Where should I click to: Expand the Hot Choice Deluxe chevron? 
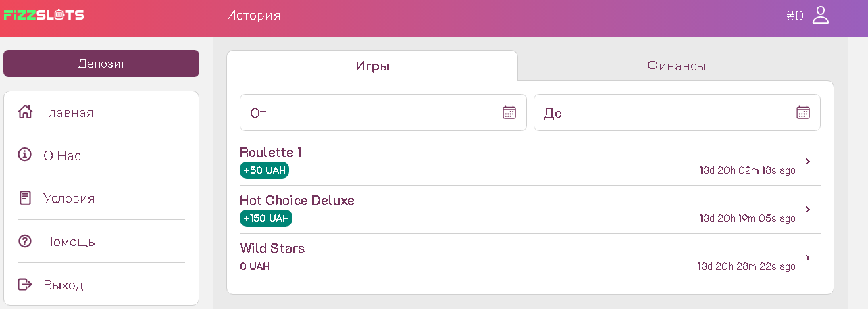point(808,210)
